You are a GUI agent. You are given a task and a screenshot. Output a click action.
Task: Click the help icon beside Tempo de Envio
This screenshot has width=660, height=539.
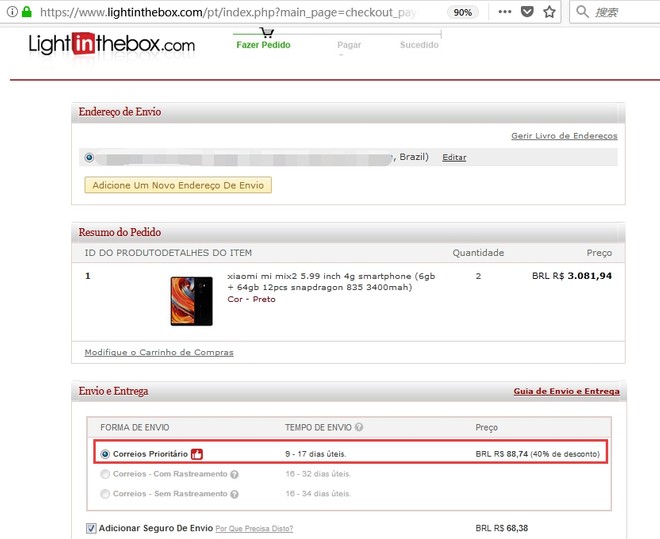pos(358,427)
